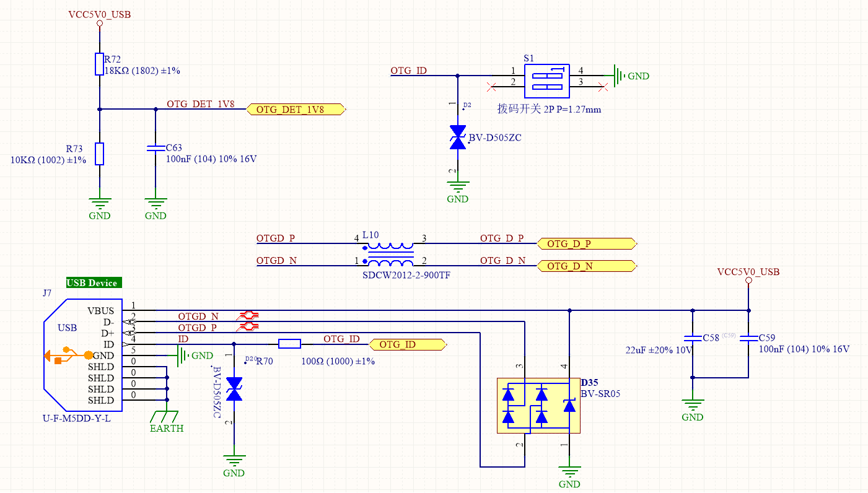This screenshot has width=868, height=493.
Task: Click the BV-SR05 part label
Action: [600, 393]
